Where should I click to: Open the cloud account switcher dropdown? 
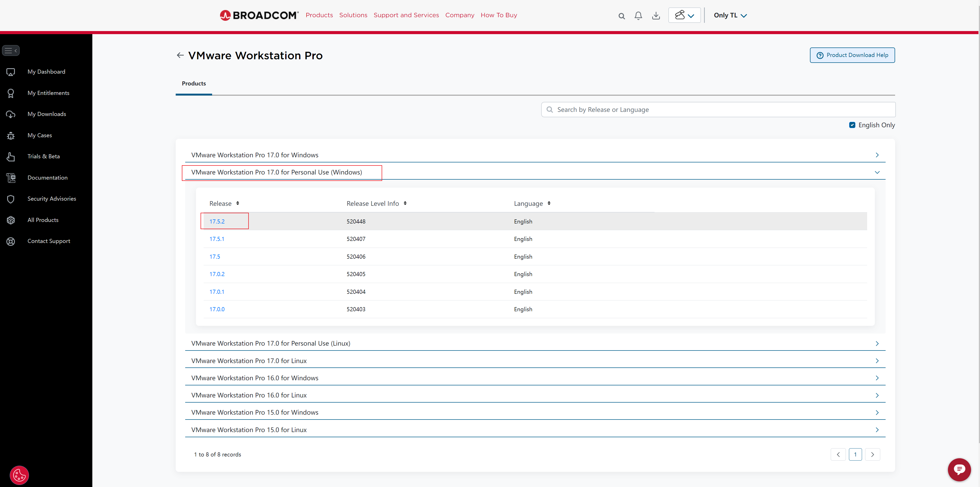[x=684, y=15]
